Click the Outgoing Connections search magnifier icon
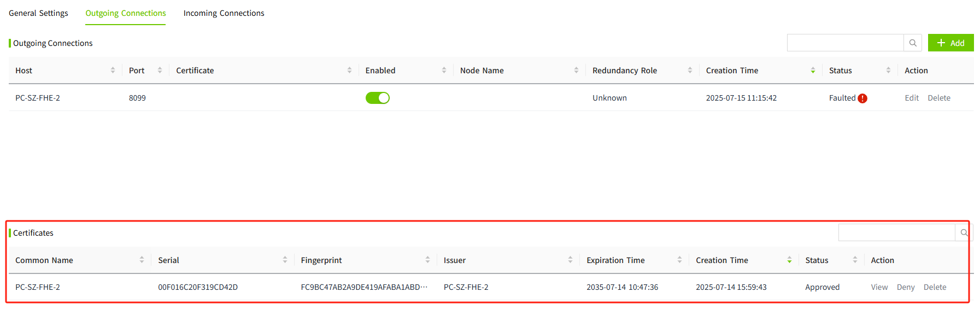This screenshot has width=980, height=315. coord(912,43)
